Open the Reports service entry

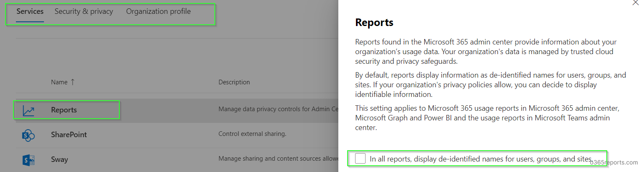(x=64, y=110)
